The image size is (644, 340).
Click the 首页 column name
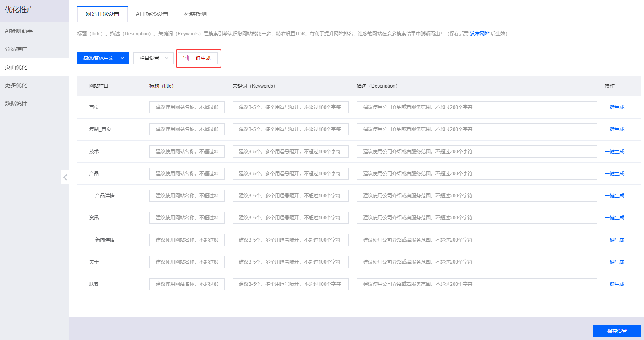point(94,107)
